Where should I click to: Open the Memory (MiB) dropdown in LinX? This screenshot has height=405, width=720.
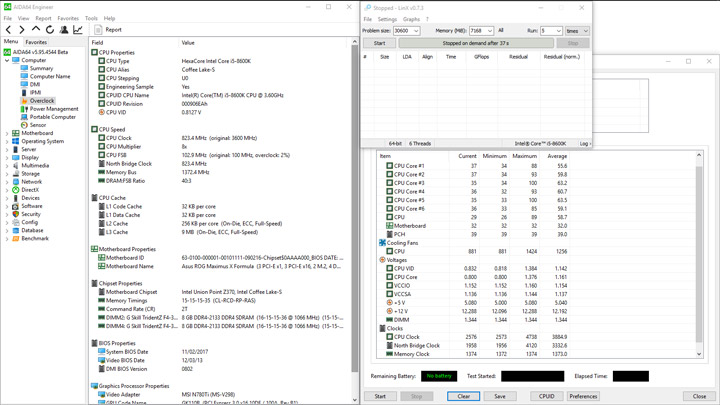(490, 31)
